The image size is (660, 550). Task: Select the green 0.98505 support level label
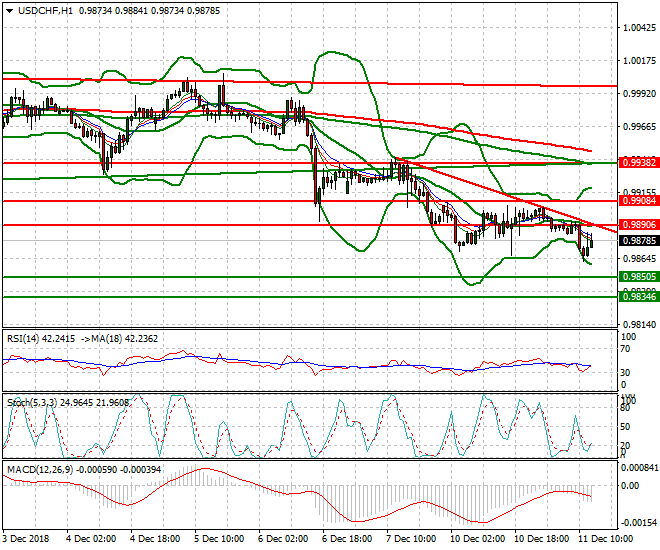639,276
